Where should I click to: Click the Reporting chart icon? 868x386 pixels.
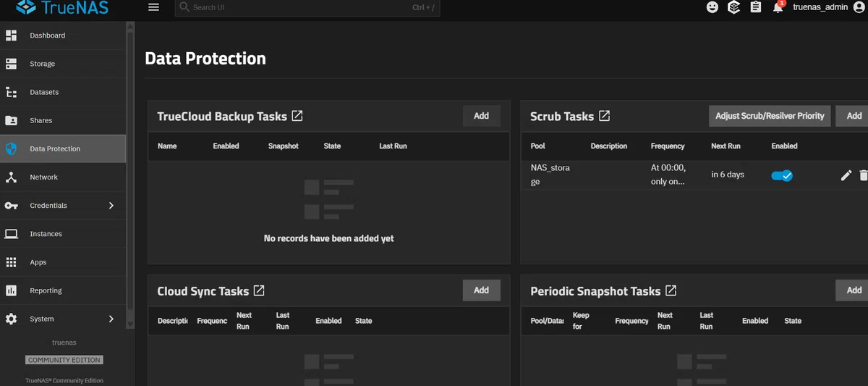(11, 290)
